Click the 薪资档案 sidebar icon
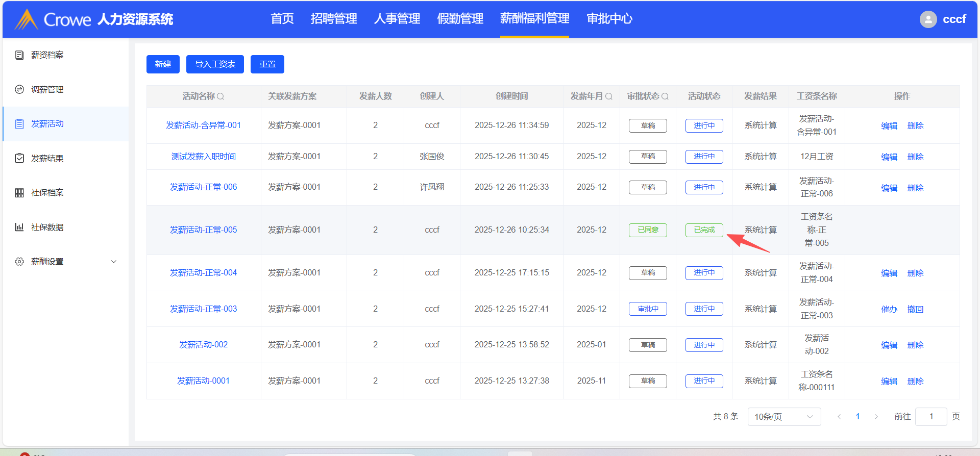 [x=19, y=55]
